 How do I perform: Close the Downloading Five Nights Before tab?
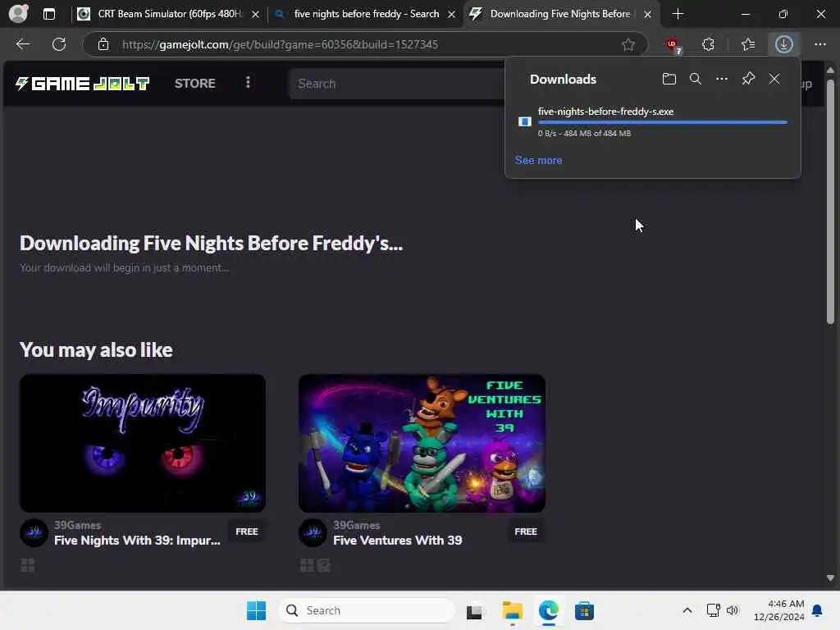[x=648, y=15]
